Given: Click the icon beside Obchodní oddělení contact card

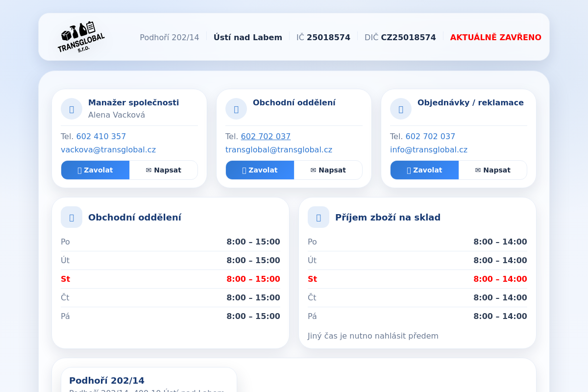Looking at the screenshot, I should coord(236,109).
